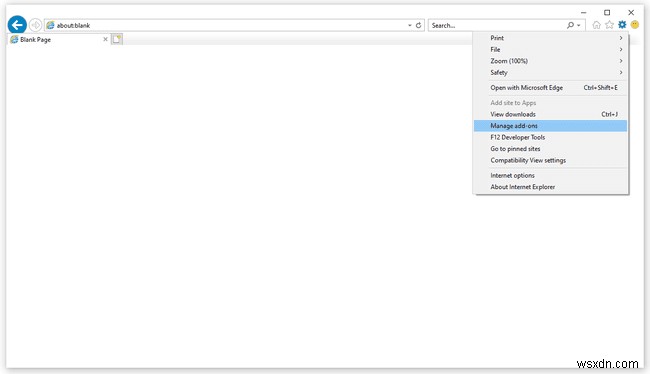Click the blue Back arrow button

(17, 25)
